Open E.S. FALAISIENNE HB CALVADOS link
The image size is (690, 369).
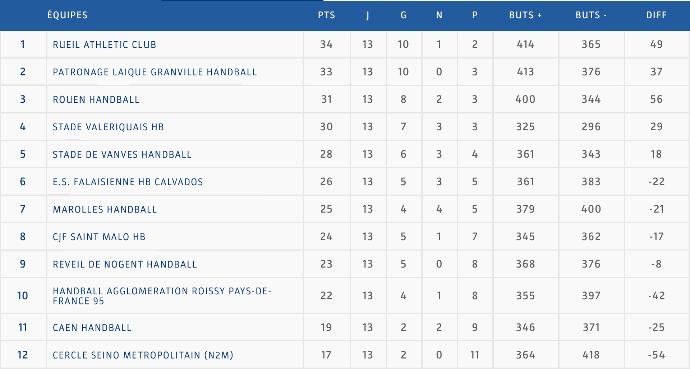(128, 182)
